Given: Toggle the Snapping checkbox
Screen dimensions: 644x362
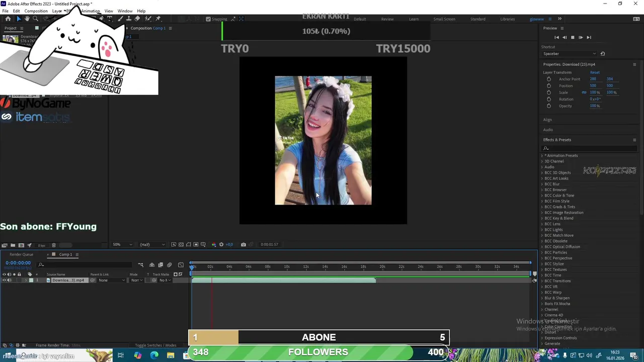Looking at the screenshot, I should [208, 19].
